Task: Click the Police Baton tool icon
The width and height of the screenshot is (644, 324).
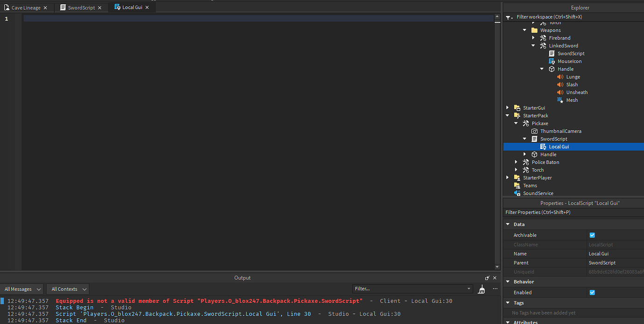Action: [x=525, y=162]
